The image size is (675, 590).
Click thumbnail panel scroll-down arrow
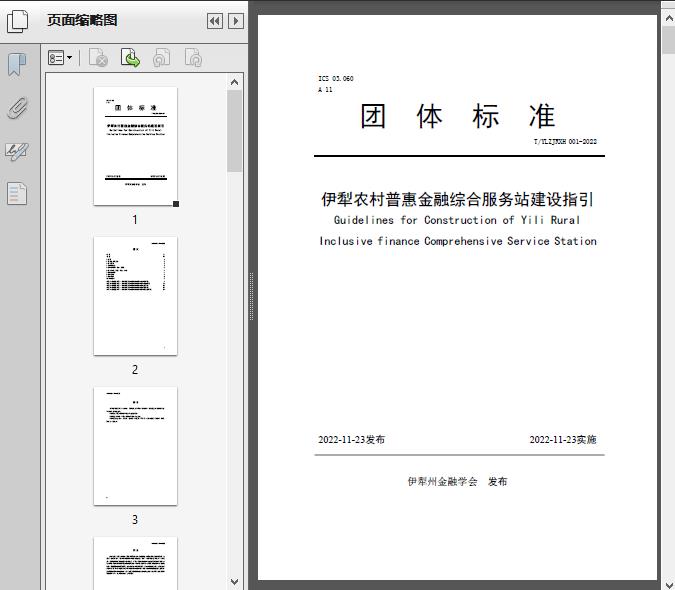(235, 582)
